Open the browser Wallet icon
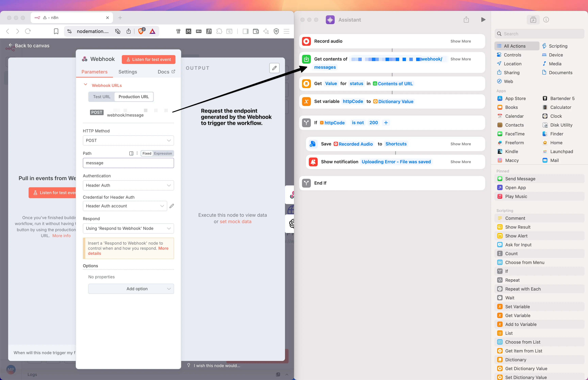 coord(256,31)
